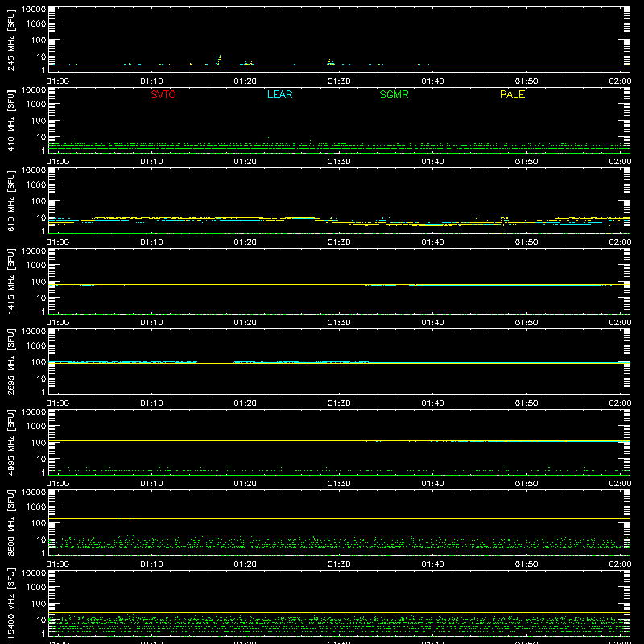This screenshot has height=644, width=644.
Task: Click the green SGMR station label
Action: click(394, 94)
